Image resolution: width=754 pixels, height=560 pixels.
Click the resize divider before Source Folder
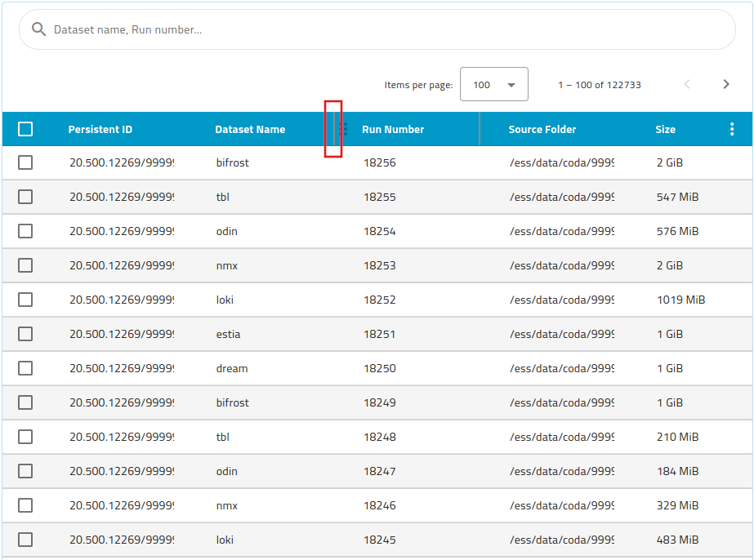[x=480, y=129]
